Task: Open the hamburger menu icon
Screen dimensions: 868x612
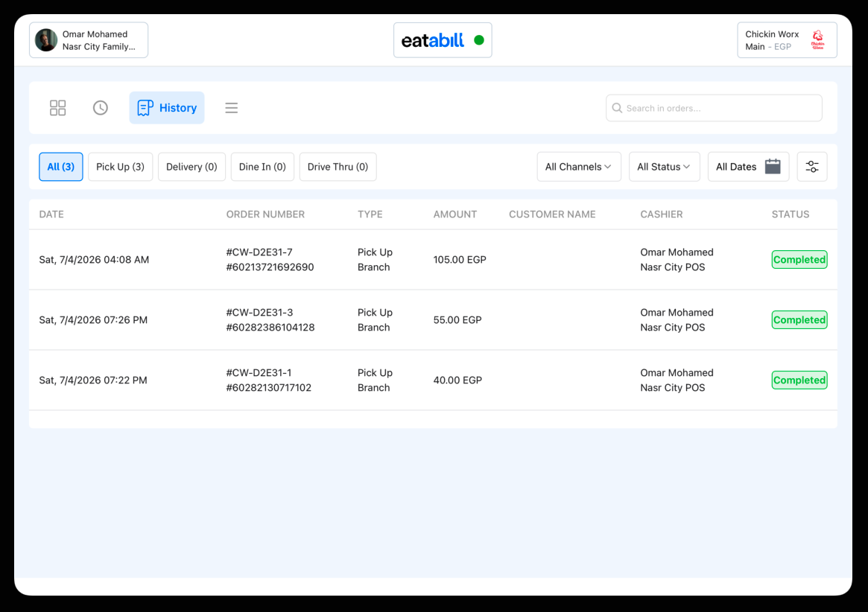Action: [232, 108]
